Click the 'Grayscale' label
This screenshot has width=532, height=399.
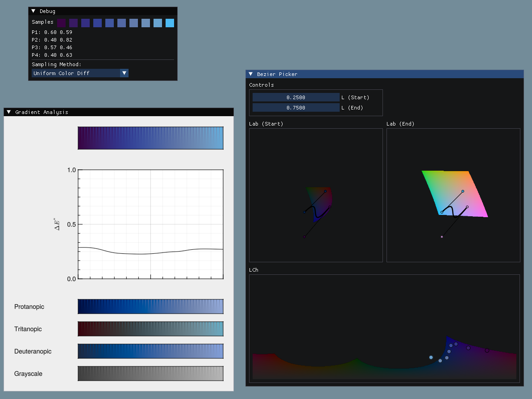pyautogui.click(x=28, y=374)
